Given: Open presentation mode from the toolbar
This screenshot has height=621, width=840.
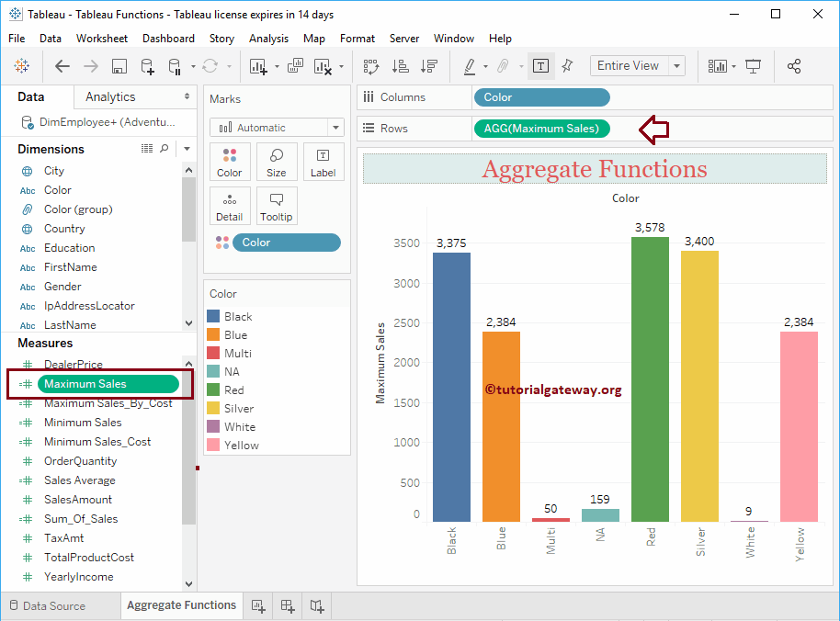Looking at the screenshot, I should [754, 65].
